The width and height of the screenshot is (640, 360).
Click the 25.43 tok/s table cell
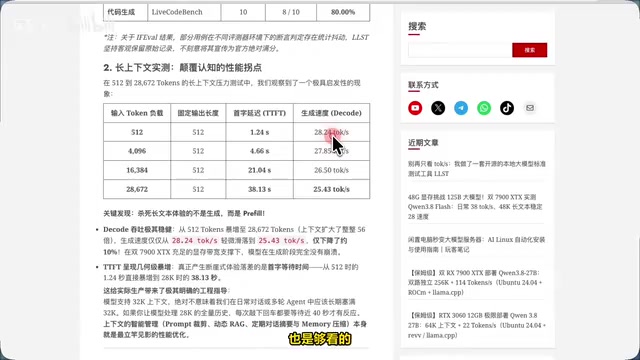[x=331, y=189]
